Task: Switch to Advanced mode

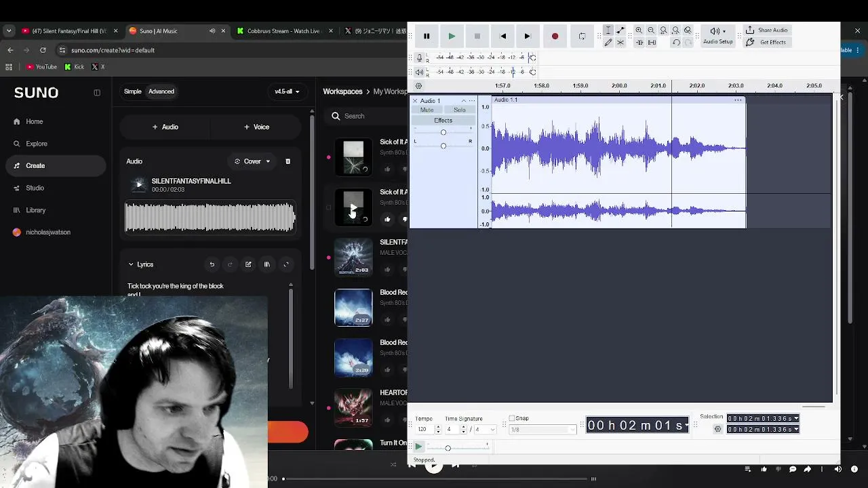Action: (x=161, y=91)
